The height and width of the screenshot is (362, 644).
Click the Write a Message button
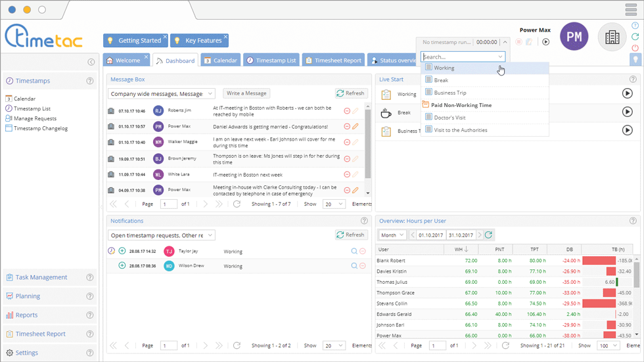pyautogui.click(x=246, y=93)
